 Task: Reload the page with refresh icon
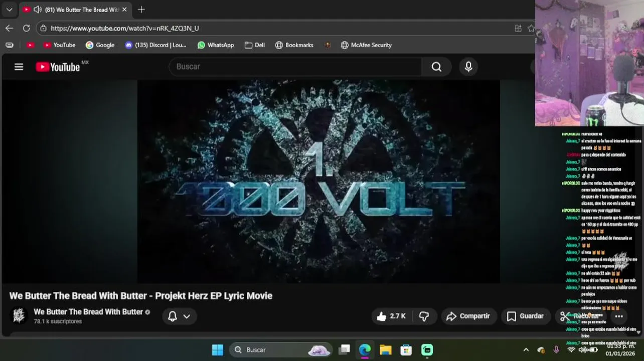point(26,28)
